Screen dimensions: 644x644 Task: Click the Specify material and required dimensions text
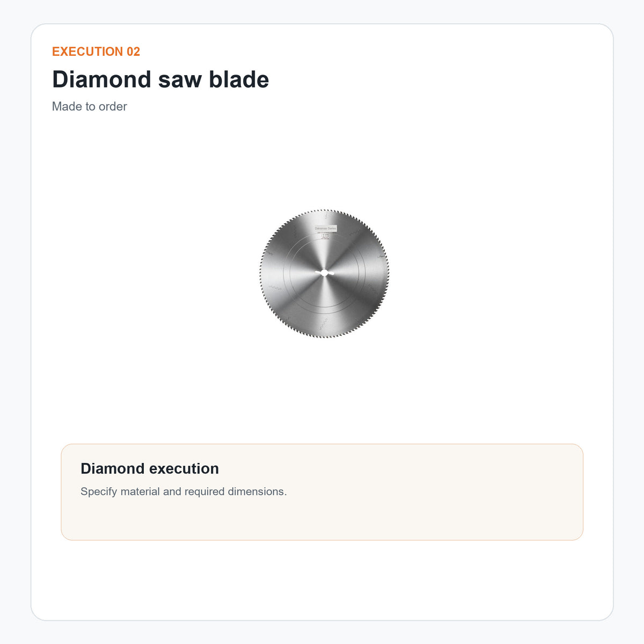click(x=184, y=492)
